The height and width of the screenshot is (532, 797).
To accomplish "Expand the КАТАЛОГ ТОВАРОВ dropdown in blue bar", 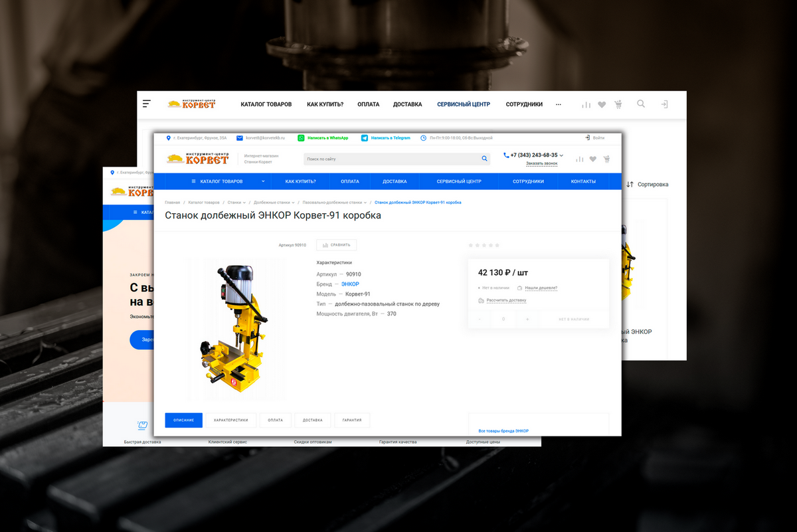I will (263, 181).
